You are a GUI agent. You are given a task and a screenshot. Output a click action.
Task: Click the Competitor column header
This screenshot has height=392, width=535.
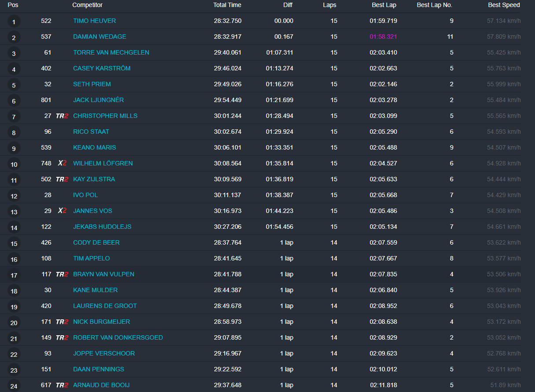pos(87,5)
